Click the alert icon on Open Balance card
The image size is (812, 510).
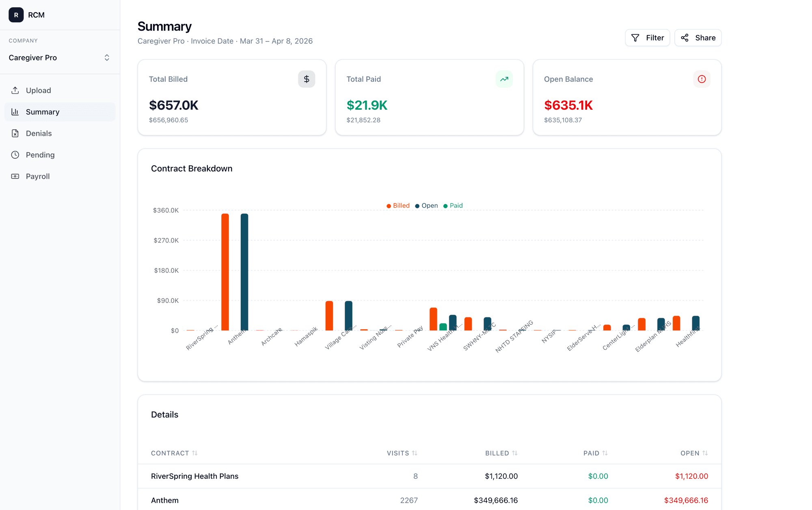pos(701,79)
